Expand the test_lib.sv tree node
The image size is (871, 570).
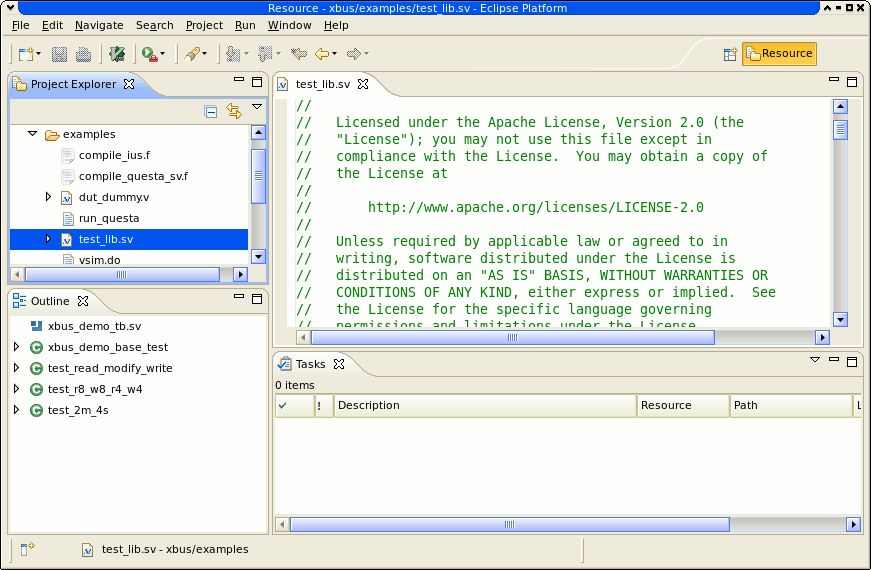[x=48, y=239]
